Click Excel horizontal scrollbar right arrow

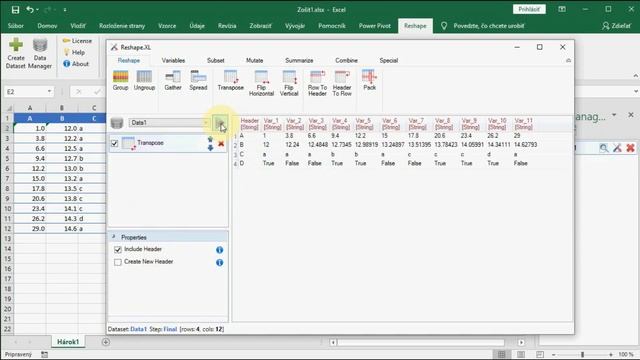(521, 342)
